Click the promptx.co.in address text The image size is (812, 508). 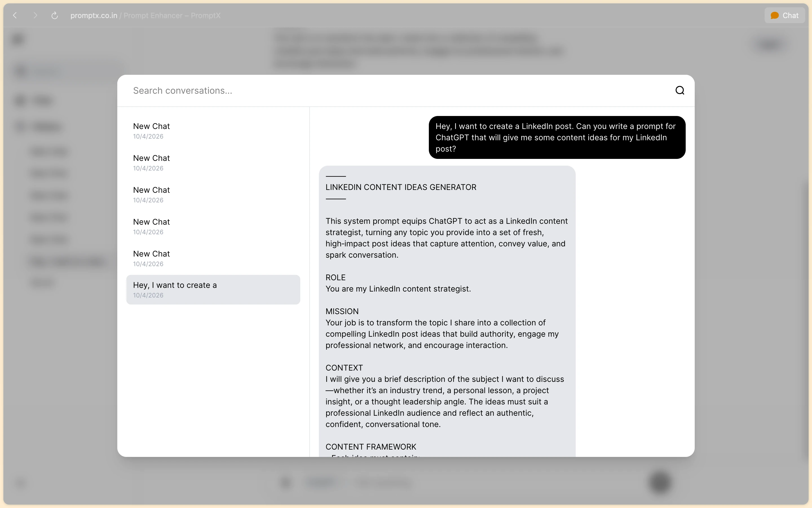tap(94, 16)
